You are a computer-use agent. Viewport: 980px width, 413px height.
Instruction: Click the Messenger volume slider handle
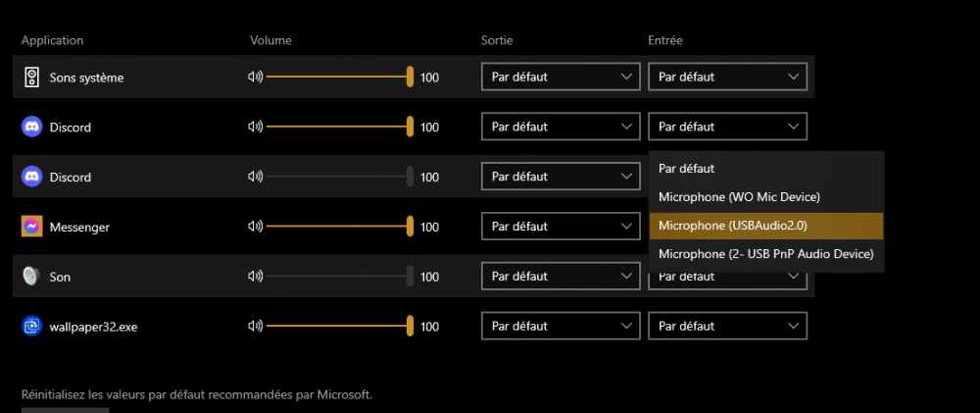(411, 227)
